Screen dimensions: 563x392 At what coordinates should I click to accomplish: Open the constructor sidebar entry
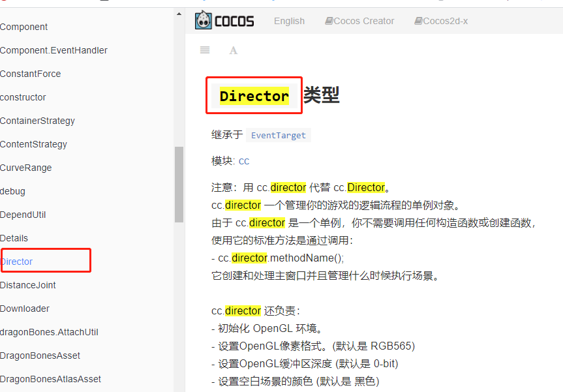click(23, 97)
